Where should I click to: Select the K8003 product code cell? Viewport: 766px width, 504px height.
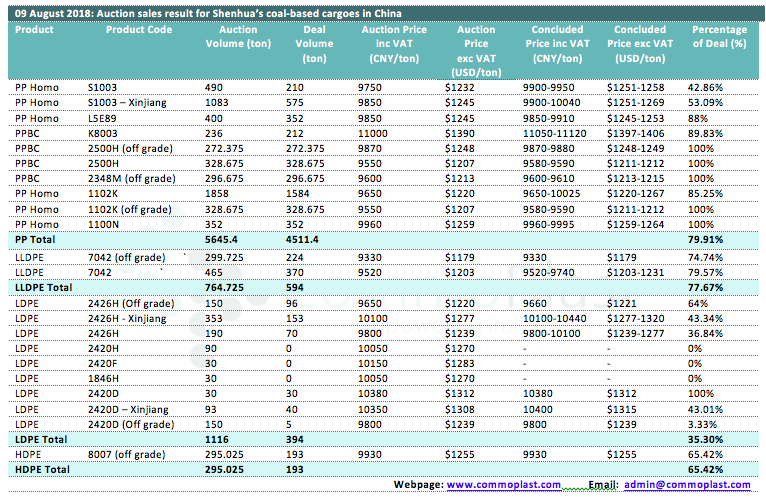pyautogui.click(x=103, y=132)
